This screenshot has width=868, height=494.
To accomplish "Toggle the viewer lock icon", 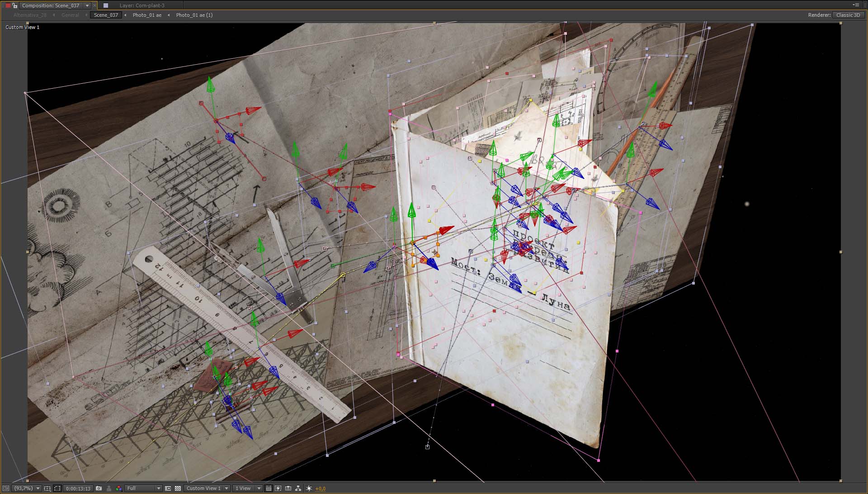I will pyautogui.click(x=14, y=5).
